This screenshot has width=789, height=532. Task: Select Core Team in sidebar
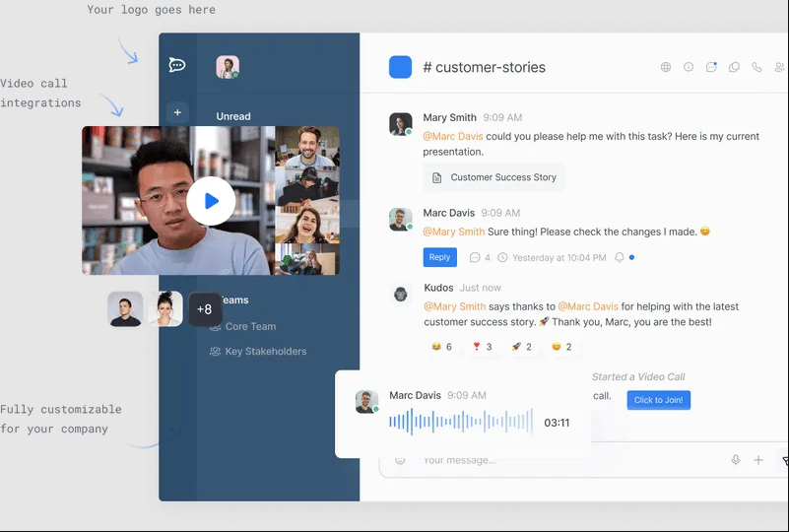pyautogui.click(x=250, y=327)
